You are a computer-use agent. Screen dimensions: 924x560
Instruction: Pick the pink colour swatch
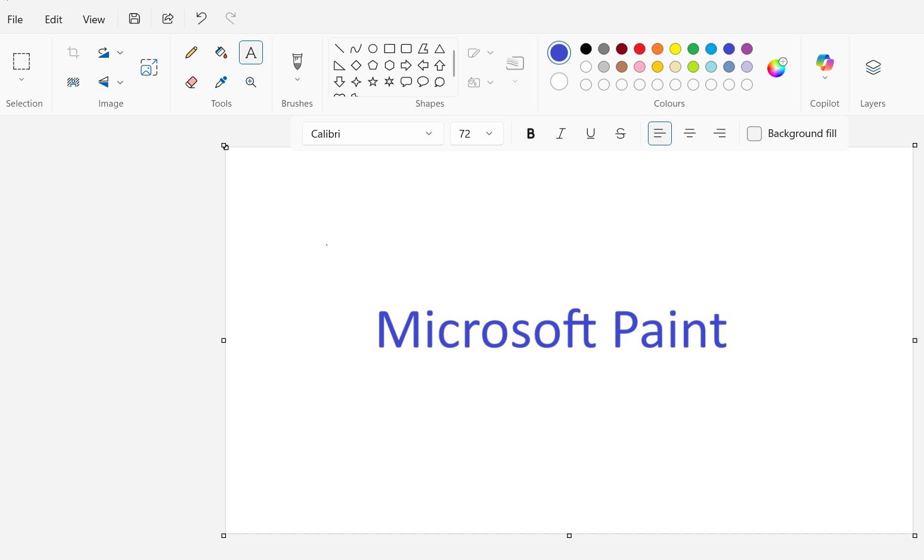(x=640, y=67)
